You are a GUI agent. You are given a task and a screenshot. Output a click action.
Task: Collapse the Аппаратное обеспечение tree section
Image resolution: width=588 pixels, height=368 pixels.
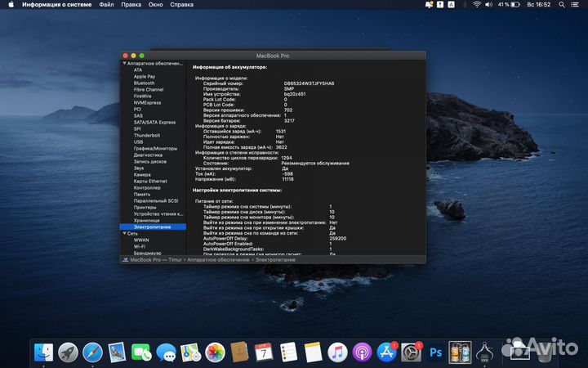tap(124, 64)
